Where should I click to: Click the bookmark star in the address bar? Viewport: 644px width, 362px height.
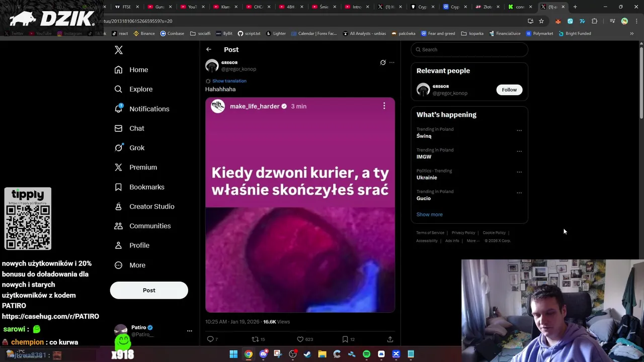coord(541,21)
